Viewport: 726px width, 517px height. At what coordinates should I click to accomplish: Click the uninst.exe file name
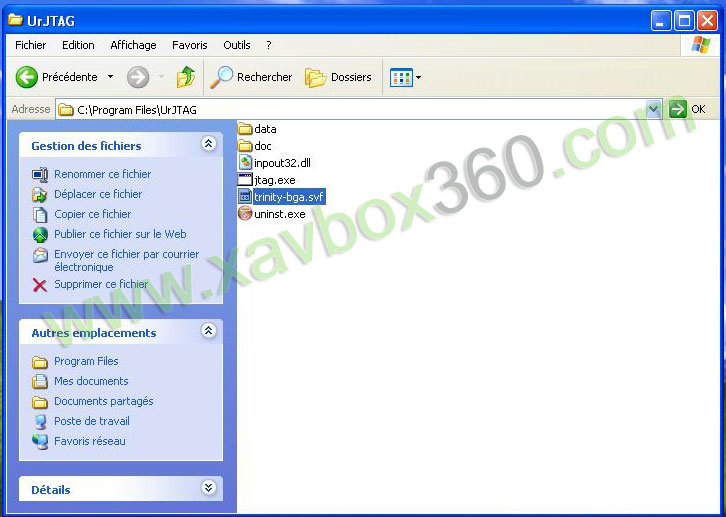280,214
